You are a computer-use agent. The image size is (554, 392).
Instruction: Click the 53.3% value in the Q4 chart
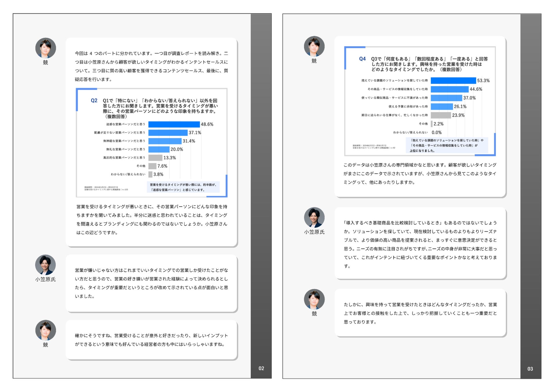pos(483,81)
